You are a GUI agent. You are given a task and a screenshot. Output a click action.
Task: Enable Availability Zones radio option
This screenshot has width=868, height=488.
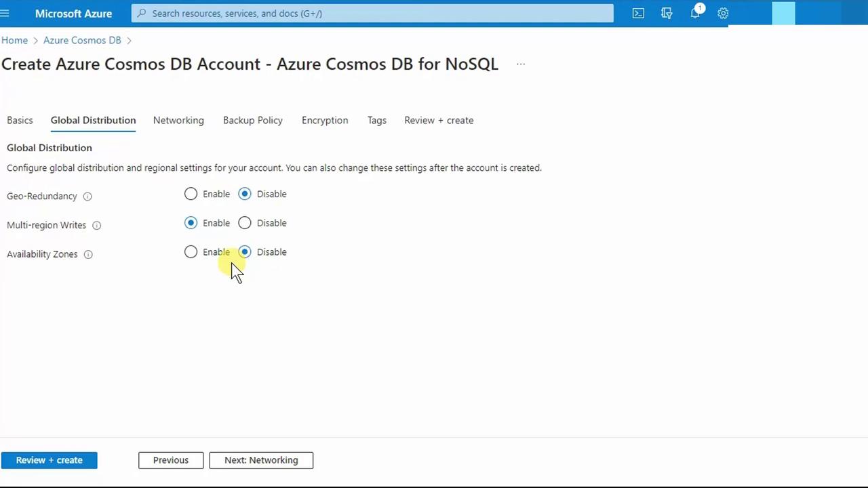pos(191,252)
